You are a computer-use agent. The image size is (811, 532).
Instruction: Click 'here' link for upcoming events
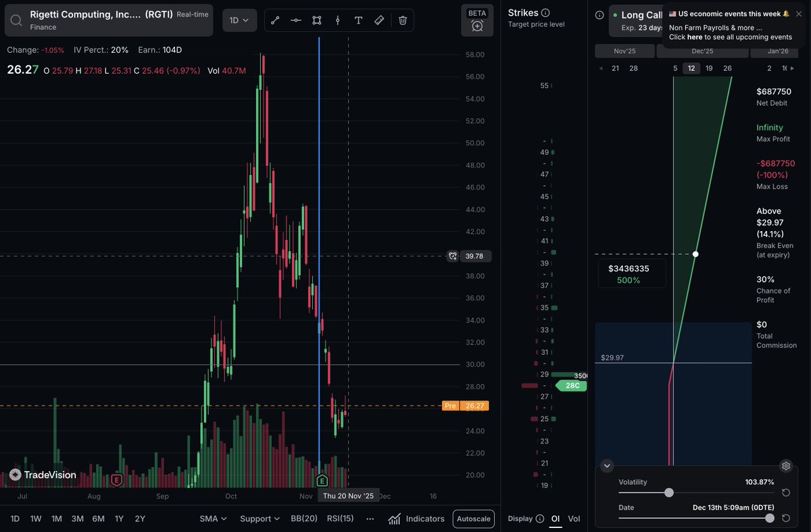pos(695,37)
